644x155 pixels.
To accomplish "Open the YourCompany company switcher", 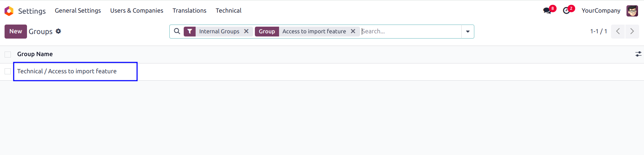I will click(601, 11).
